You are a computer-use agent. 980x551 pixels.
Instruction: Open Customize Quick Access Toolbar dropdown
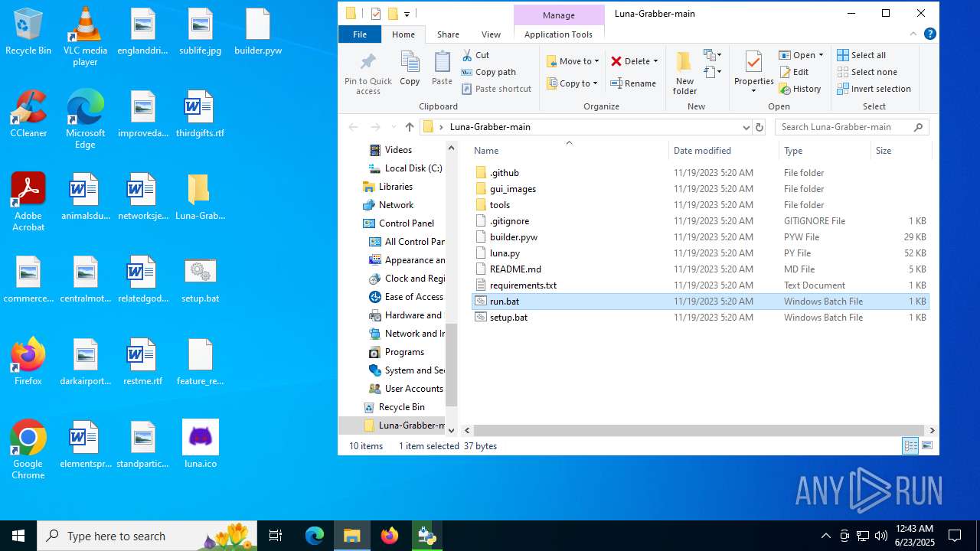(407, 14)
